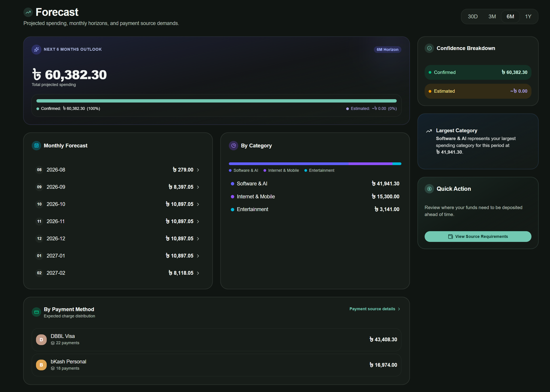Image resolution: width=550 pixels, height=392 pixels.
Task: Click the wallet icon on View Source Requirements
Action: click(451, 237)
